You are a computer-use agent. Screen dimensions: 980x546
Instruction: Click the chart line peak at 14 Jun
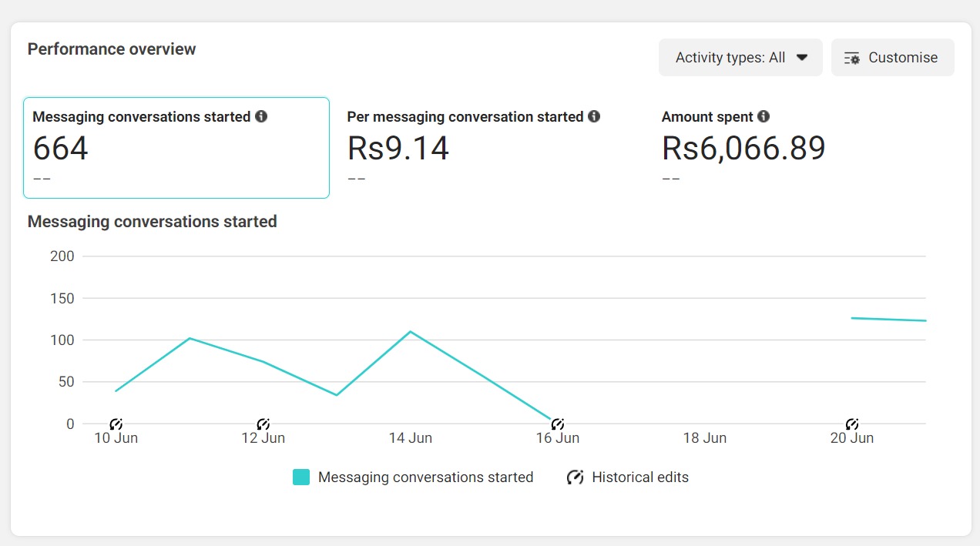tap(411, 332)
